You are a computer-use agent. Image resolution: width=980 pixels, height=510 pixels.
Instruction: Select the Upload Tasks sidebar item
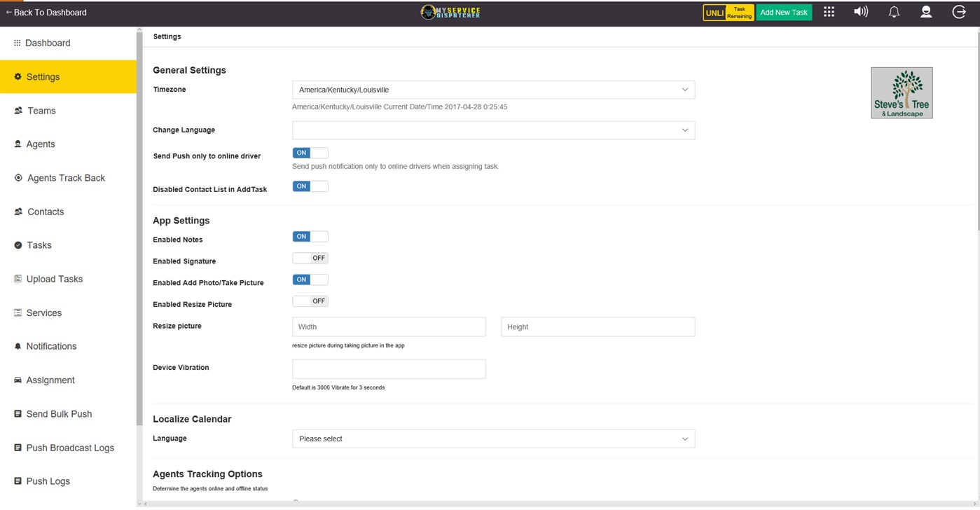tap(54, 279)
